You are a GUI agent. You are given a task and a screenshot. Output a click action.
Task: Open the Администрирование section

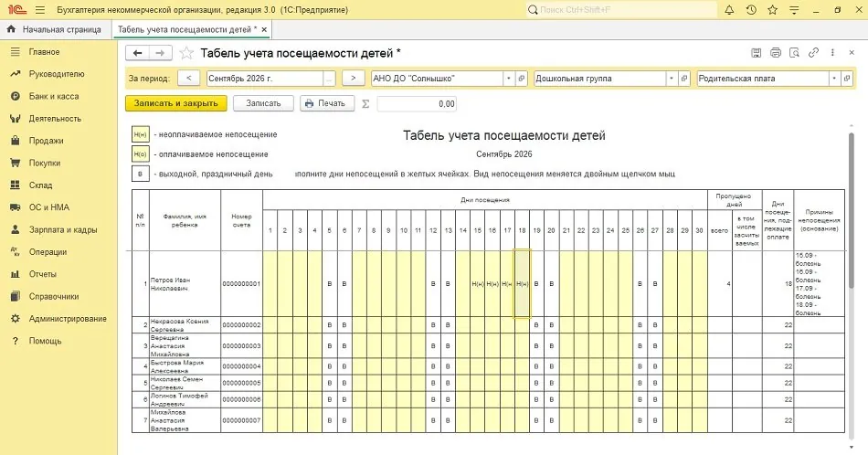point(68,318)
